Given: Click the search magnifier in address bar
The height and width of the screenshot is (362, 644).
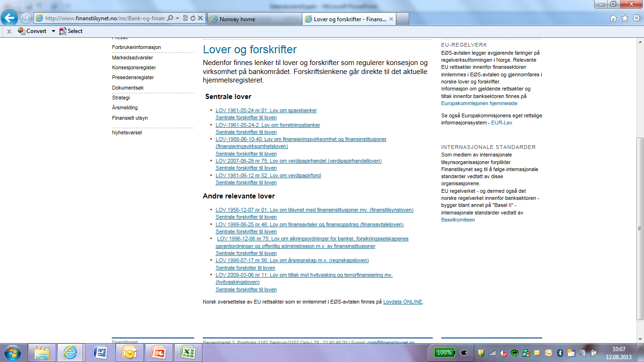Looking at the screenshot, I should (170, 18).
